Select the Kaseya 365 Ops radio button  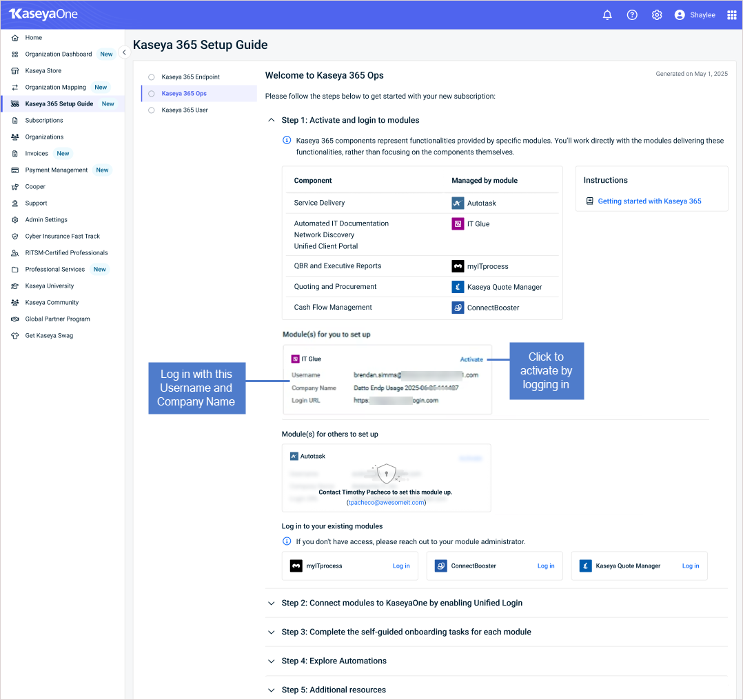tap(151, 93)
